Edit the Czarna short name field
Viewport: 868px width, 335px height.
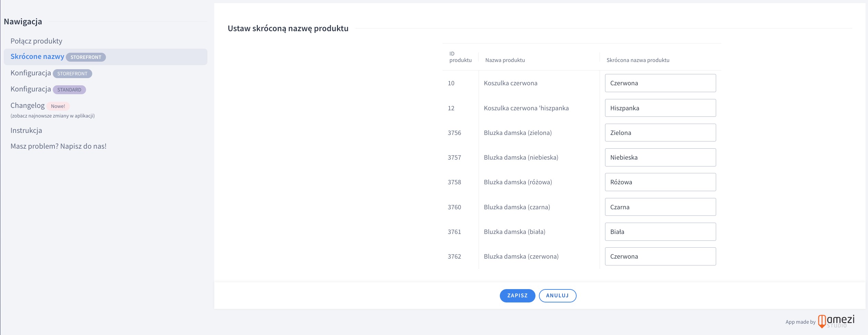coord(660,207)
